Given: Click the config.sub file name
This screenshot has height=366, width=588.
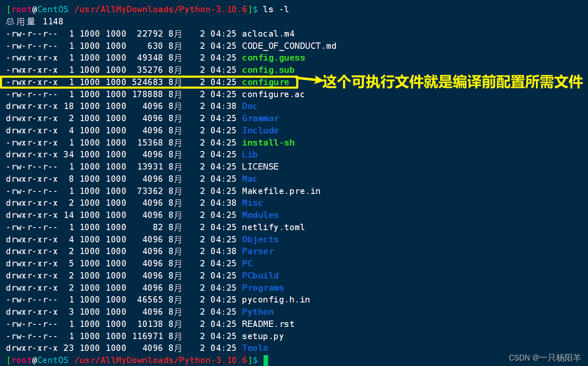Looking at the screenshot, I should [x=268, y=70].
